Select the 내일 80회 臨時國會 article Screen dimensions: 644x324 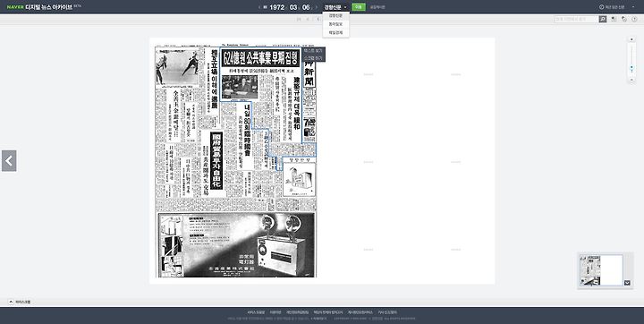click(247, 132)
